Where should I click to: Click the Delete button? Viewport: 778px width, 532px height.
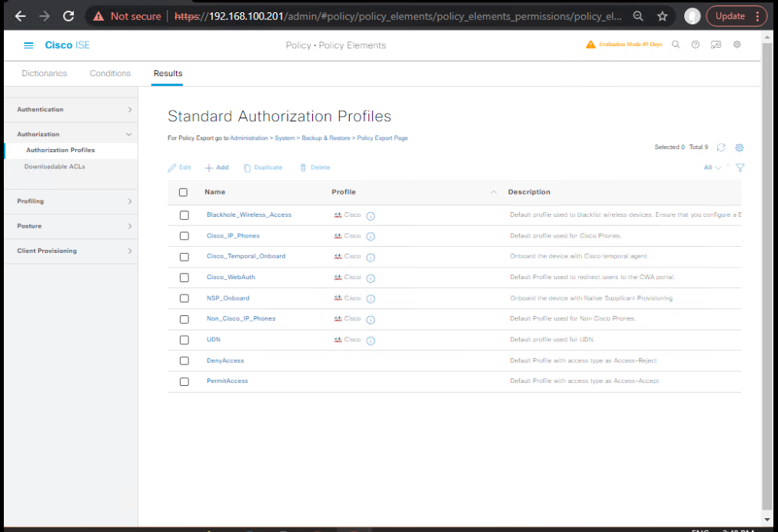315,168
